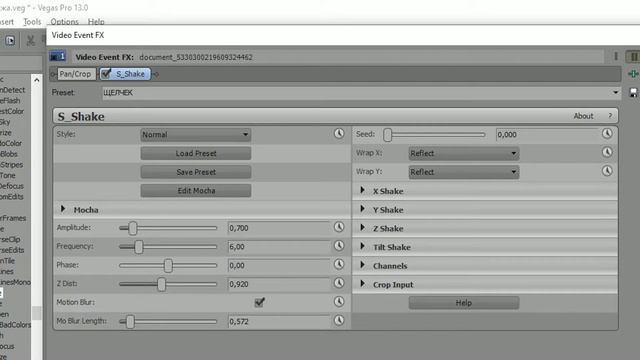Uncheck the Motion Blur checkbox
640x360 pixels.
[x=260, y=302]
